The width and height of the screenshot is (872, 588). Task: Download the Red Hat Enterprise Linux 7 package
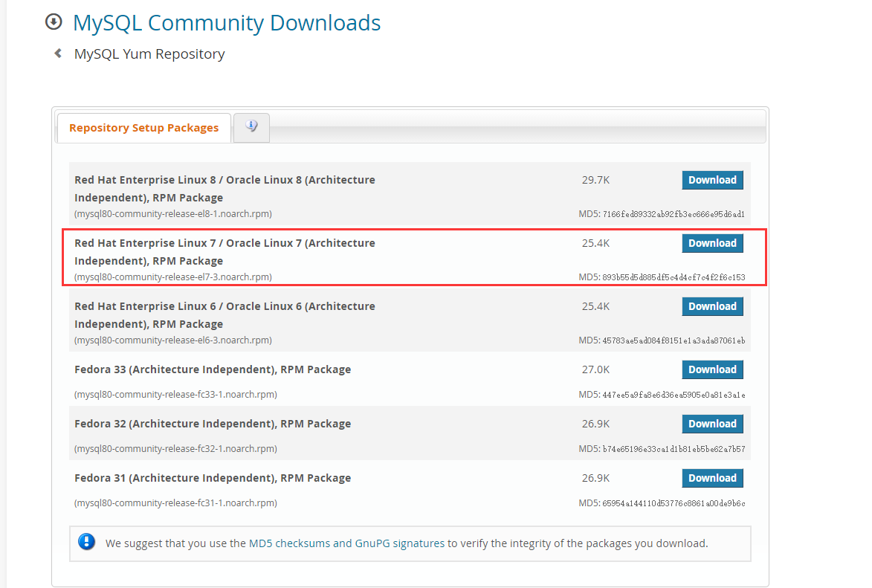[x=712, y=243]
